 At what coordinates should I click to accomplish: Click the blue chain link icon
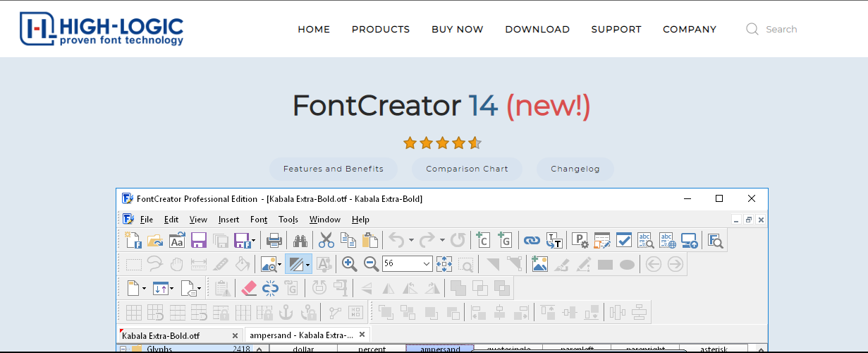(x=532, y=240)
